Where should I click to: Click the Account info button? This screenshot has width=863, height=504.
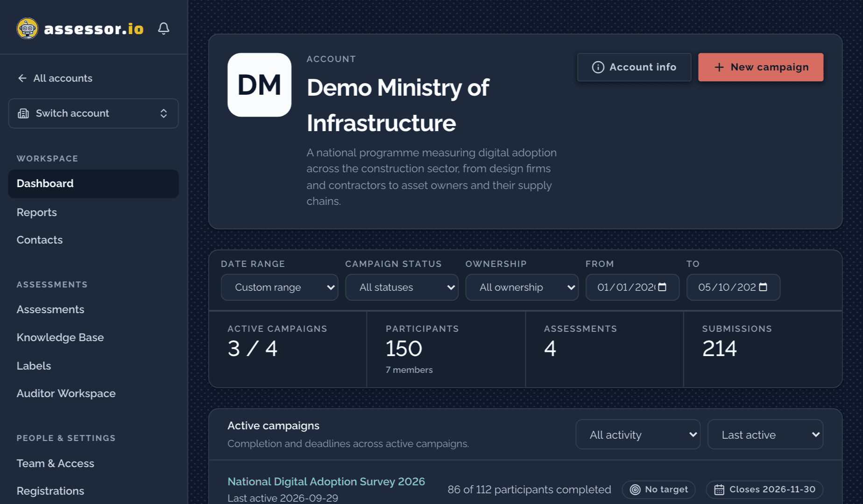pos(634,67)
